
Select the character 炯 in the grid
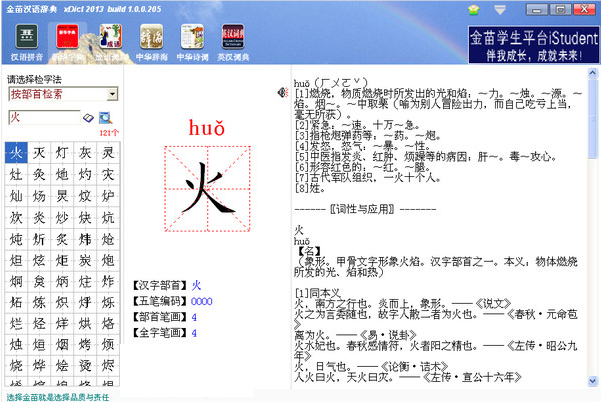click(x=16, y=281)
